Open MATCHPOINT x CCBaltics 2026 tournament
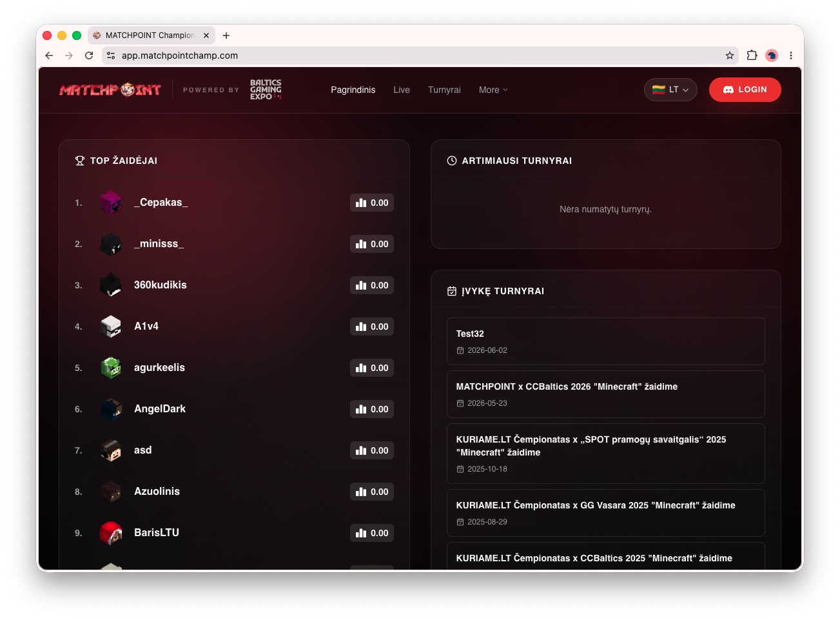The height and width of the screenshot is (620, 840). click(x=606, y=394)
